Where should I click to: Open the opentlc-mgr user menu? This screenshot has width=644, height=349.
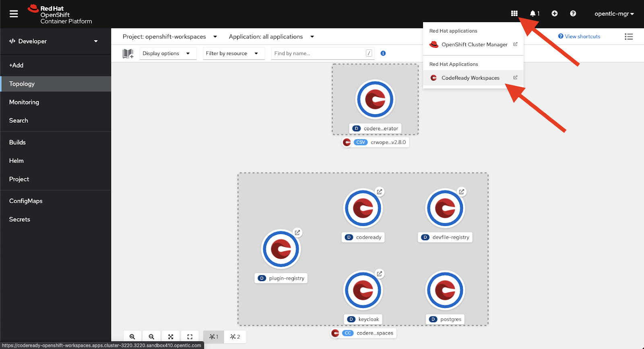(x=614, y=14)
